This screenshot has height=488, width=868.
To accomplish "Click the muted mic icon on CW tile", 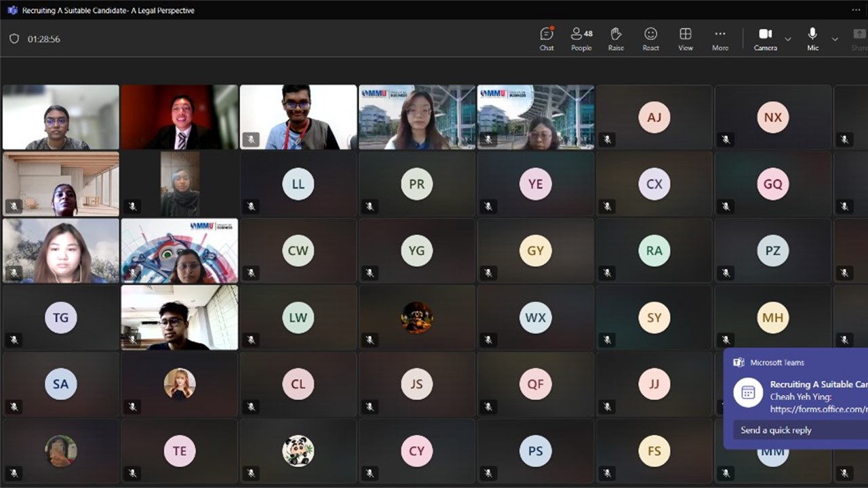I will 251,273.
